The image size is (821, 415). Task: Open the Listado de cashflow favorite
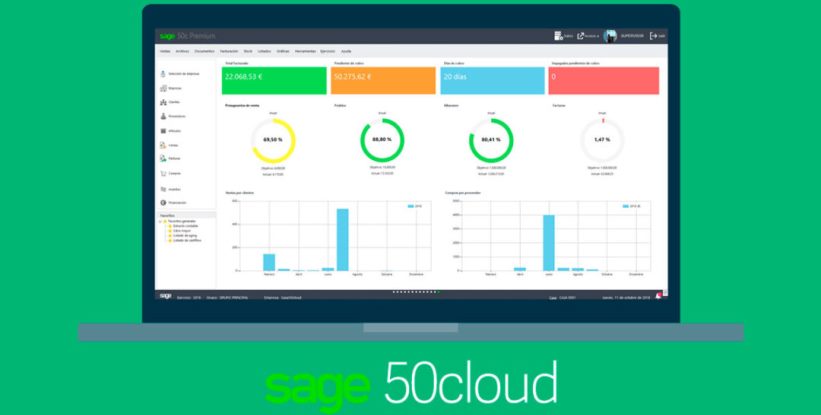(184, 240)
